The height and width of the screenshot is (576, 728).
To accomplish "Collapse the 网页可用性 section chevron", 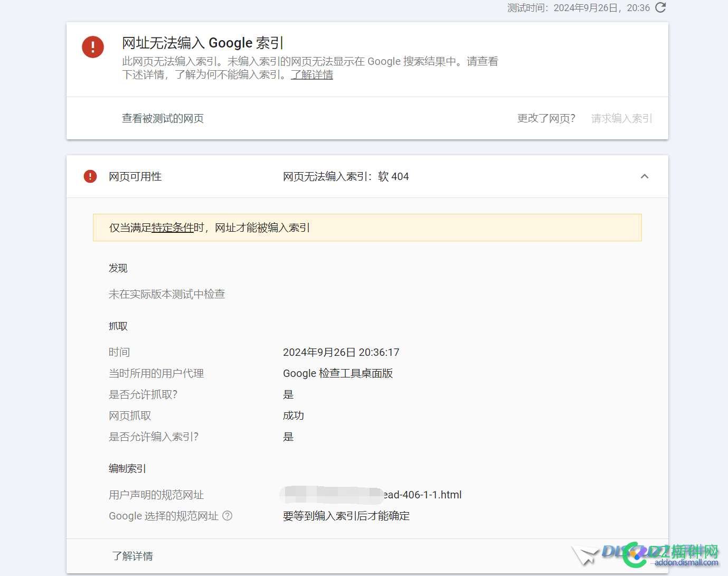I will [645, 176].
